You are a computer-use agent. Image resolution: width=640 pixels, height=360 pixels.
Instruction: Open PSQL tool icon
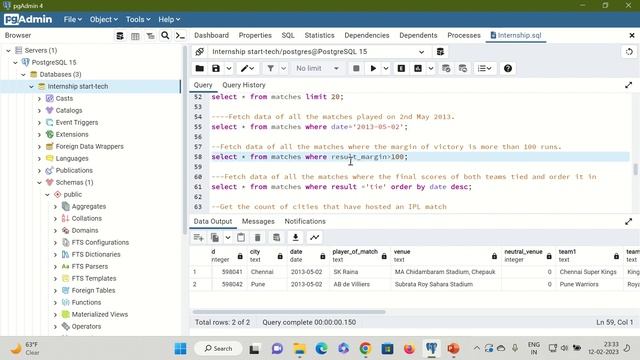(180, 36)
